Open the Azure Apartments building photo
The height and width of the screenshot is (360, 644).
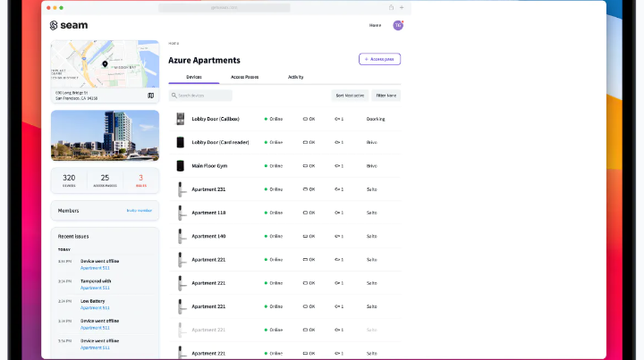tap(105, 135)
